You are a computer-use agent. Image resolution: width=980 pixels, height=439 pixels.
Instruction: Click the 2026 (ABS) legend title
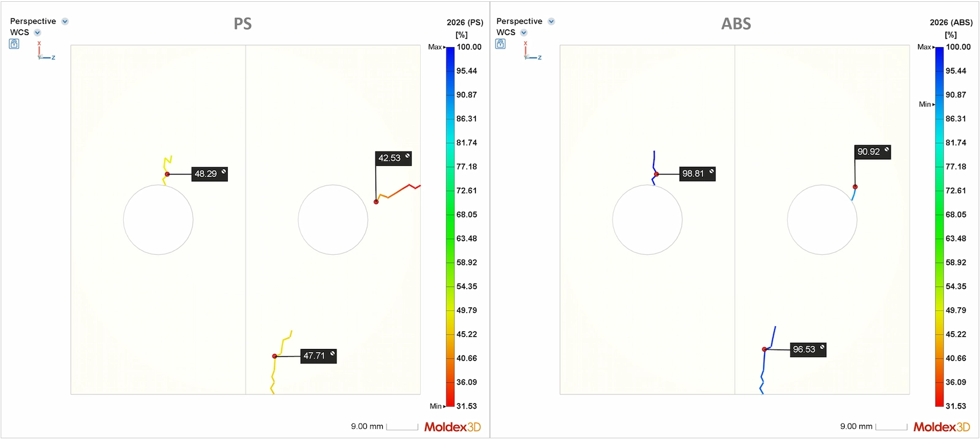click(x=951, y=23)
